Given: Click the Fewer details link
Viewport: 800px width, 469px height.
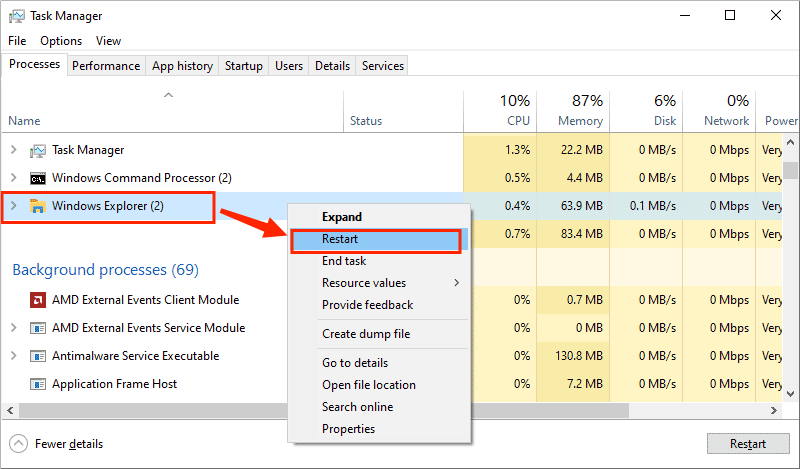Looking at the screenshot, I should point(69,444).
